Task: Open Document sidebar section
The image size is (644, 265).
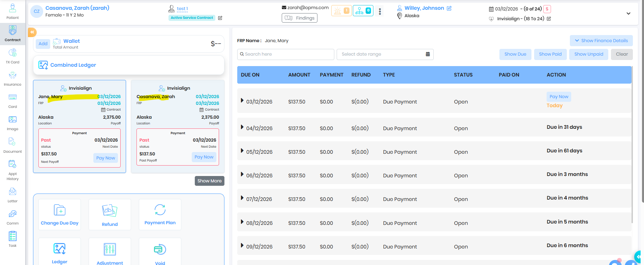Action: tap(12, 145)
